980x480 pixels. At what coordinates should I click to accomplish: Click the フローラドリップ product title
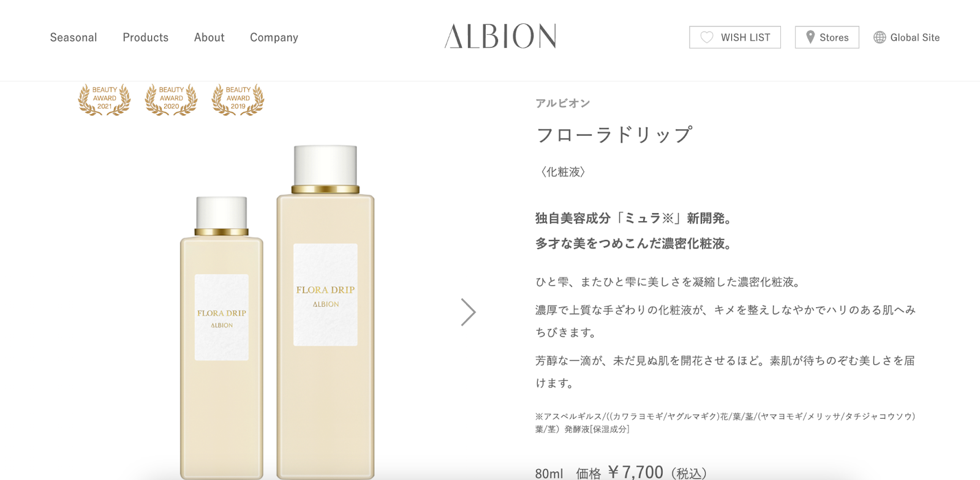[x=614, y=135]
